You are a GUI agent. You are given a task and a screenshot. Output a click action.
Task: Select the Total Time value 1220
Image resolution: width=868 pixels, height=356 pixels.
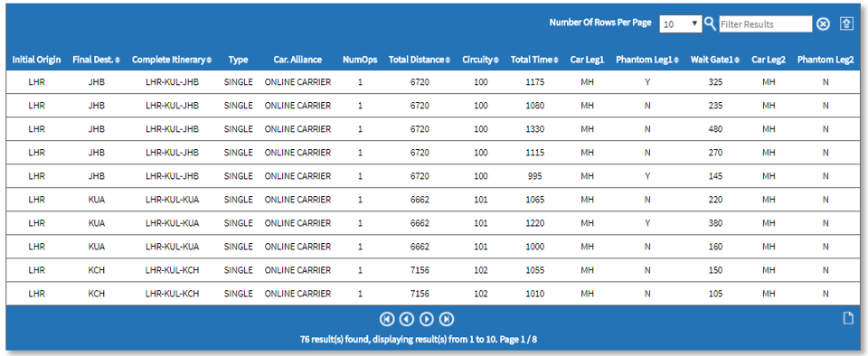click(534, 223)
